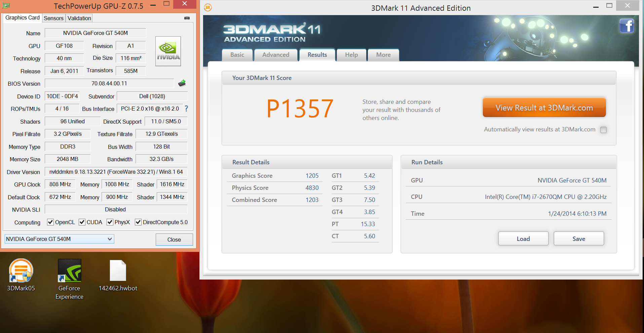Viewport: 644px width, 333px height.
Task: Click the run Time value 1/24/2014 6:10:13 PM
Action: click(x=577, y=214)
